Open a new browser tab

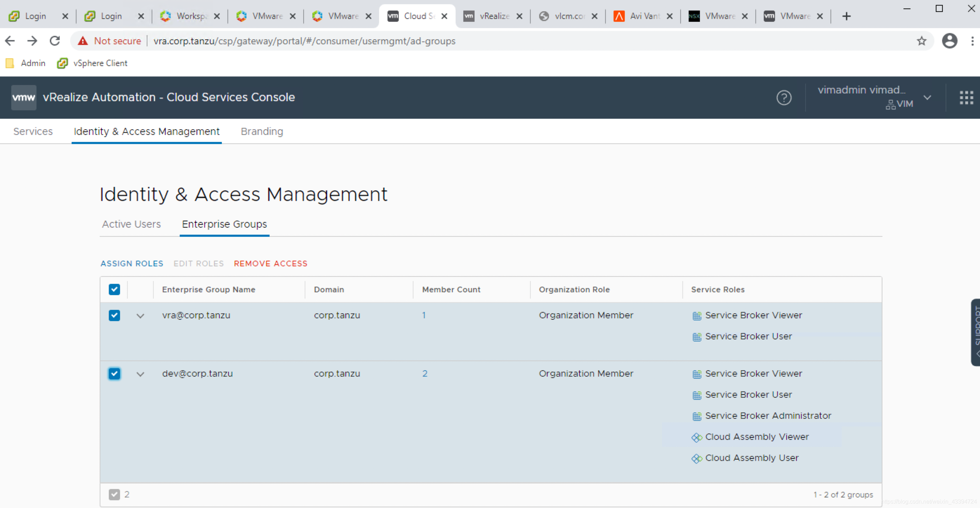click(846, 16)
